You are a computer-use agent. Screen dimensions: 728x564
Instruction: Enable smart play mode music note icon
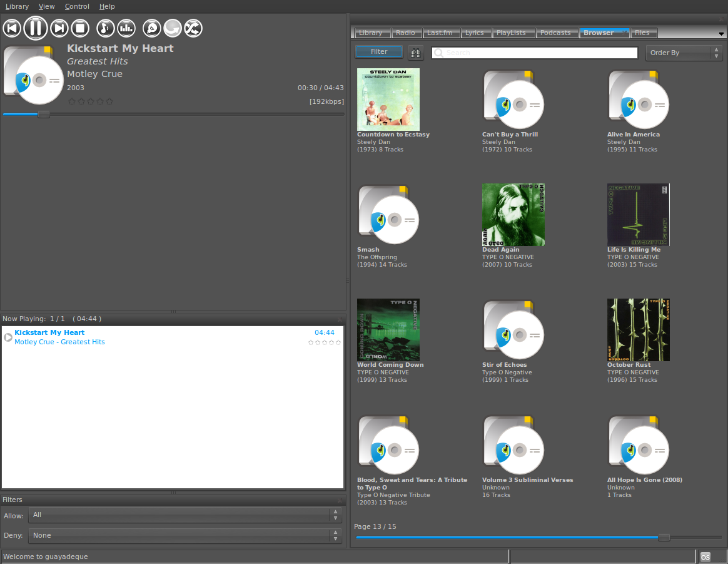click(105, 28)
